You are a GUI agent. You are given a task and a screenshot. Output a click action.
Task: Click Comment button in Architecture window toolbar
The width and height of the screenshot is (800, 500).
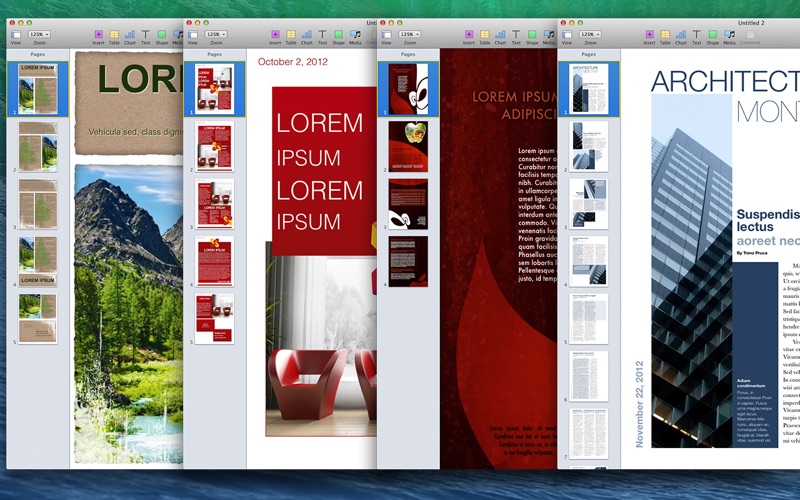click(x=750, y=36)
